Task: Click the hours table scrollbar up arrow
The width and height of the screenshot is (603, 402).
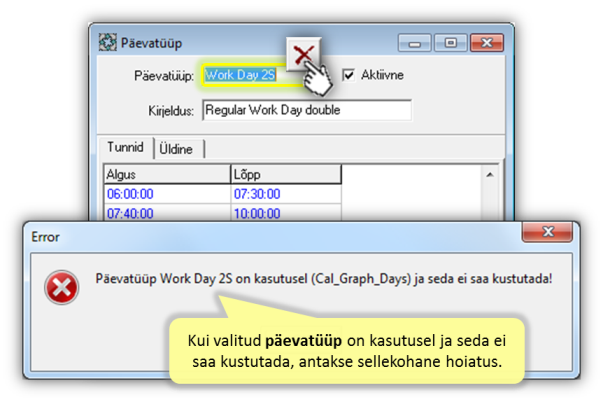Action: tap(490, 174)
